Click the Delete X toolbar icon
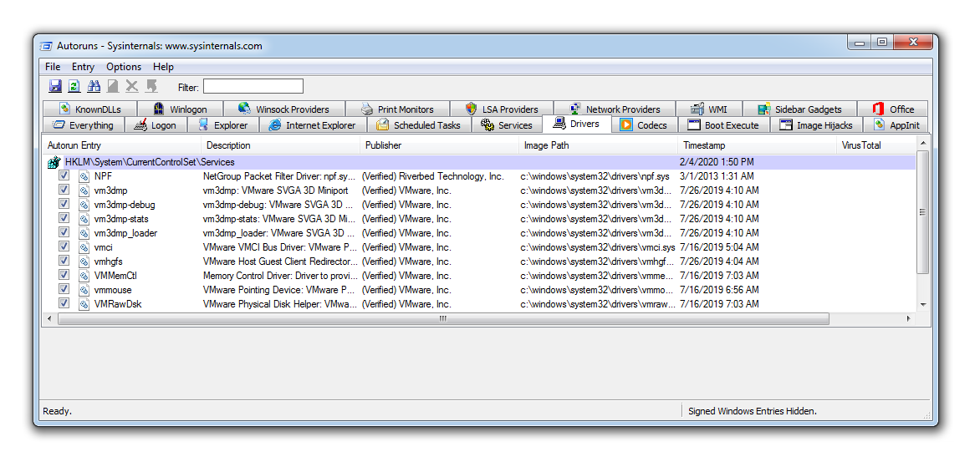980x452 pixels. tap(132, 86)
